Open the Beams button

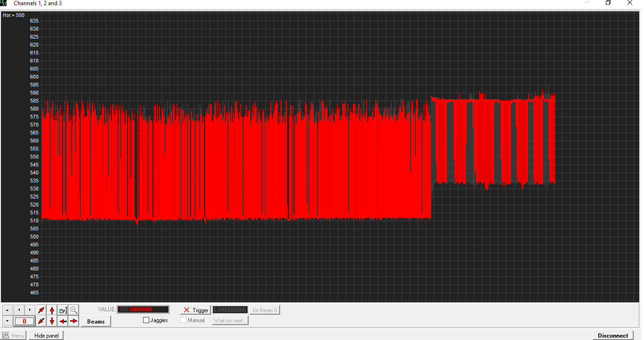point(96,321)
